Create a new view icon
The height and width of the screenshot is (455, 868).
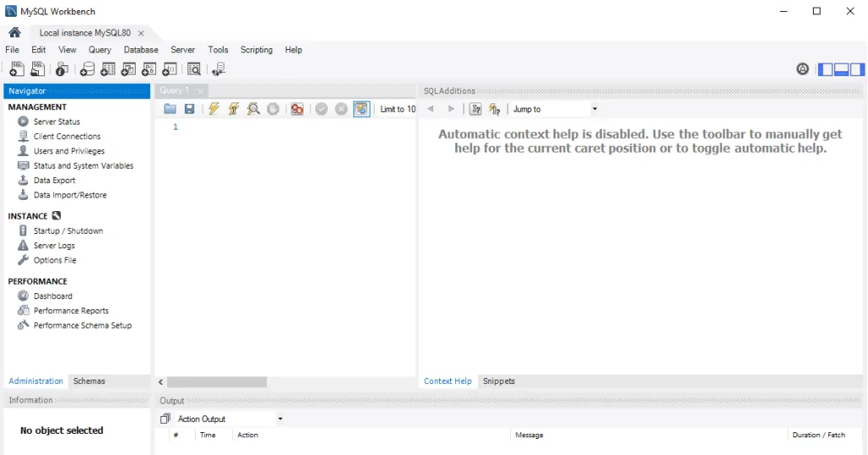(129, 69)
